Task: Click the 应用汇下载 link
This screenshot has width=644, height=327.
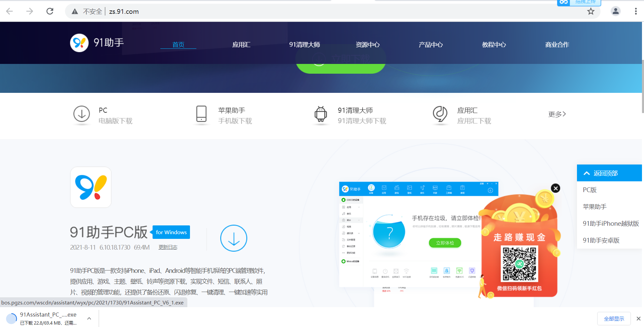Action: tap(474, 121)
